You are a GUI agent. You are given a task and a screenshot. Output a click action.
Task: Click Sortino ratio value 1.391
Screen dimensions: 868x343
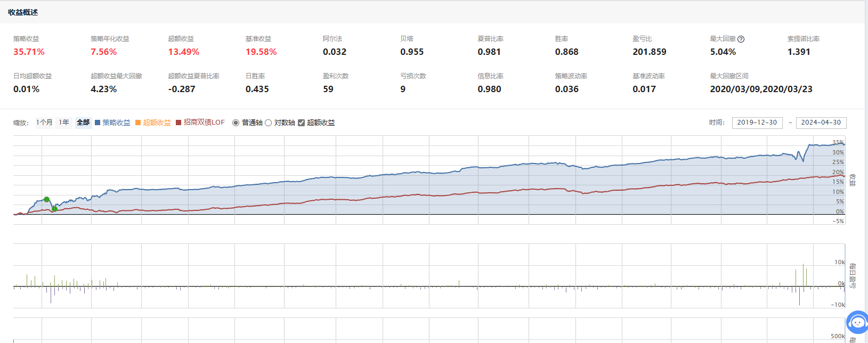tap(799, 52)
